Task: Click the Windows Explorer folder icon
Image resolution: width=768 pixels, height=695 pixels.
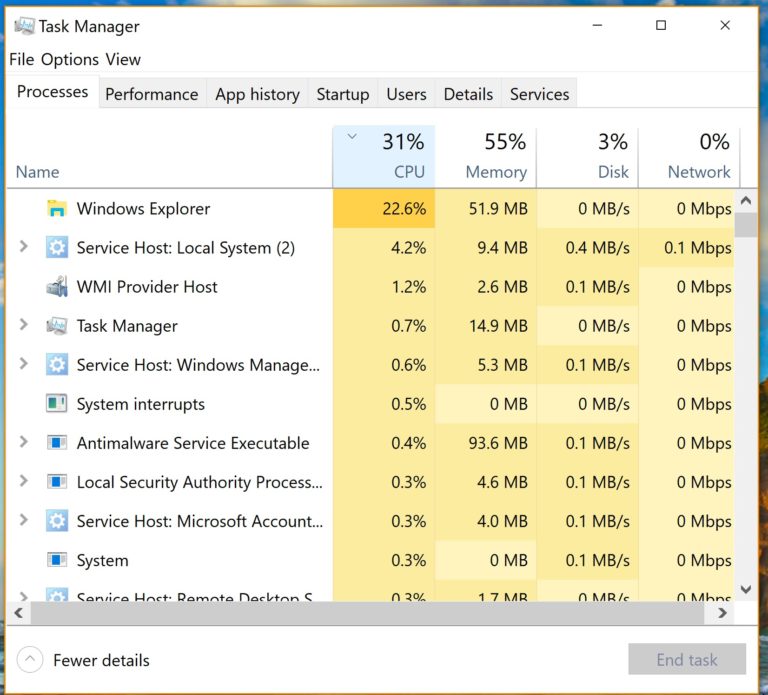Action: [57, 209]
